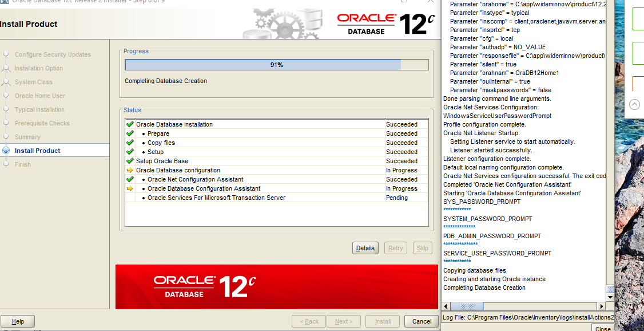Click the 91% progress bar
The image size is (644, 331).
[x=276, y=65]
